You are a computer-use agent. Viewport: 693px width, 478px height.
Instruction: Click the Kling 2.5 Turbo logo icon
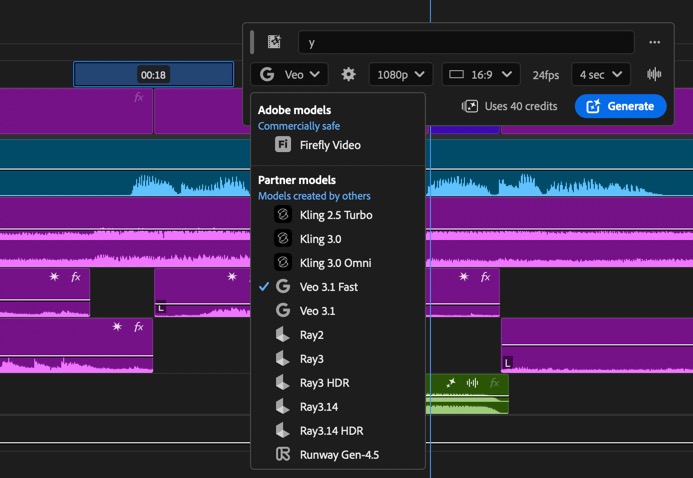pyautogui.click(x=283, y=215)
